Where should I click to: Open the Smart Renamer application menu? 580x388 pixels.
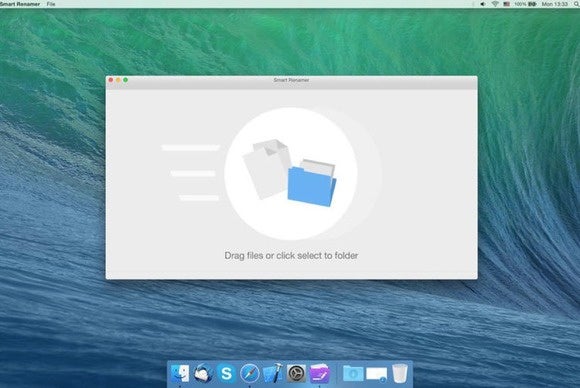pos(20,4)
